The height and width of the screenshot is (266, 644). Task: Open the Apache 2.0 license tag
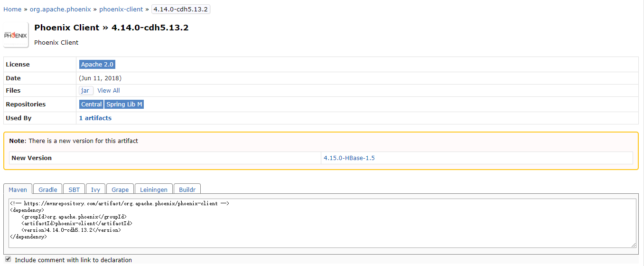click(x=97, y=65)
